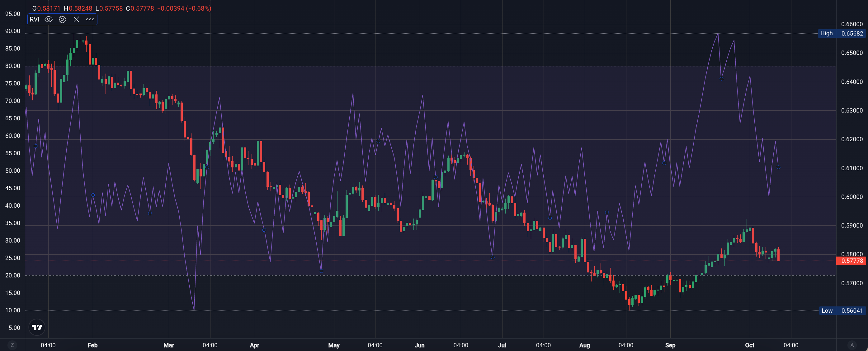Click 0.59000 on the price scale
868x351 pixels.
click(852, 225)
